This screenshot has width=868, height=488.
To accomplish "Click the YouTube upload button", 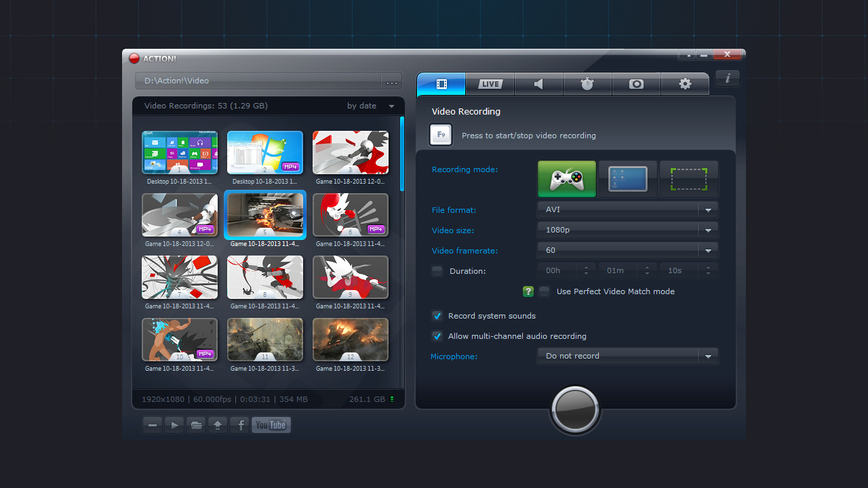I will (271, 425).
